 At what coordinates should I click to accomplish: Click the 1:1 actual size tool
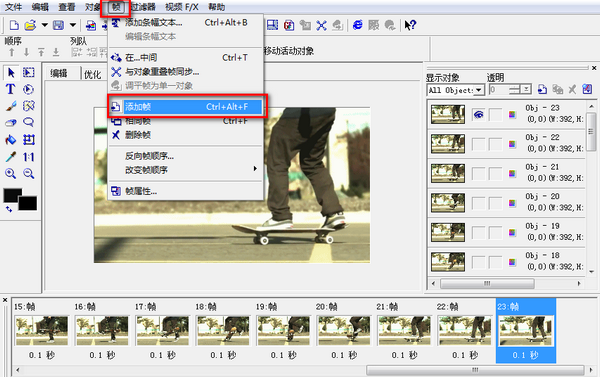[x=29, y=157]
